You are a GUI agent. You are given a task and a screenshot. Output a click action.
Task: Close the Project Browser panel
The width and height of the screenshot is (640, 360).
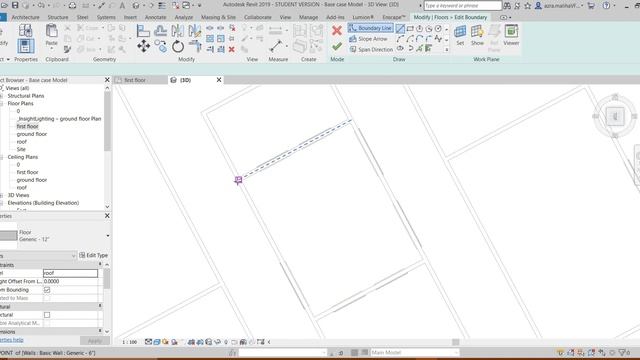click(107, 80)
